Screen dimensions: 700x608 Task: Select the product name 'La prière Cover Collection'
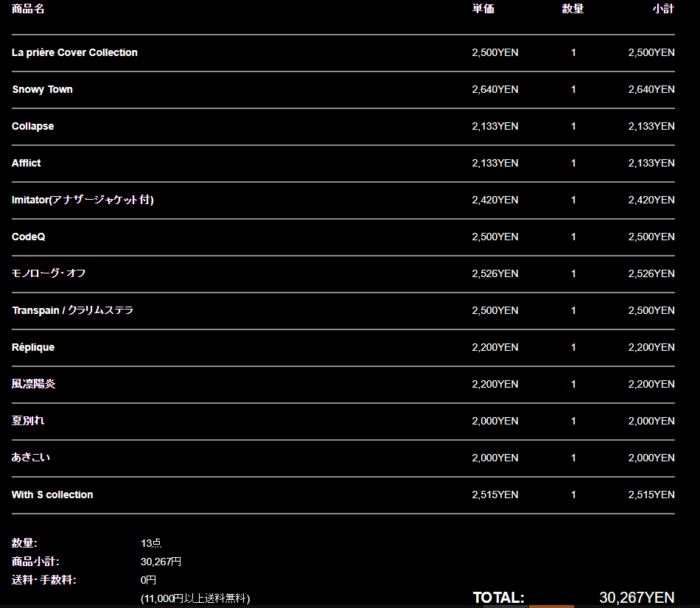[x=74, y=52]
